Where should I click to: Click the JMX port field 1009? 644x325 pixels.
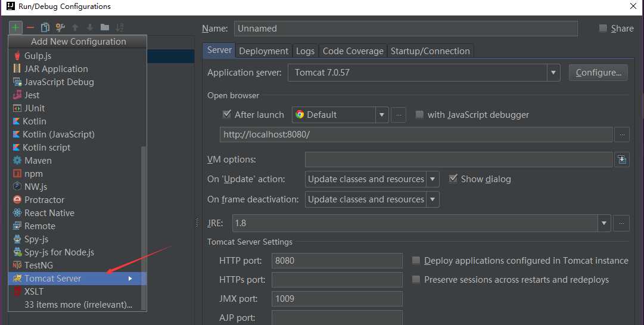[x=337, y=299]
